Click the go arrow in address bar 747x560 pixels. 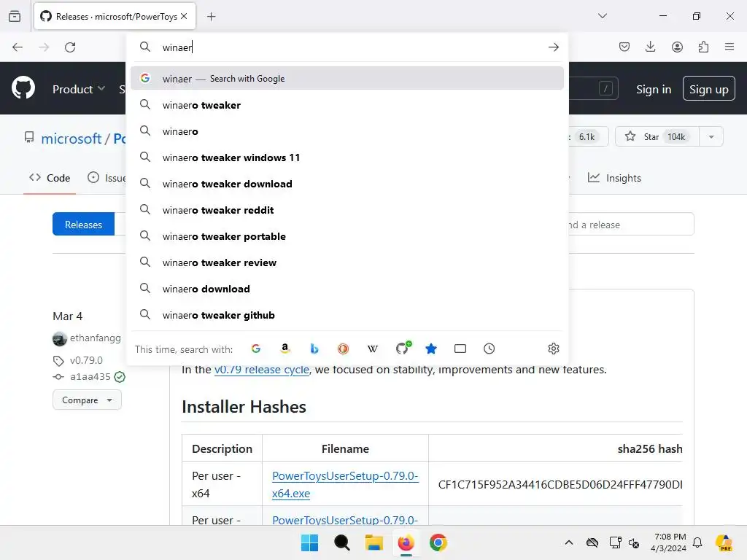click(x=553, y=47)
